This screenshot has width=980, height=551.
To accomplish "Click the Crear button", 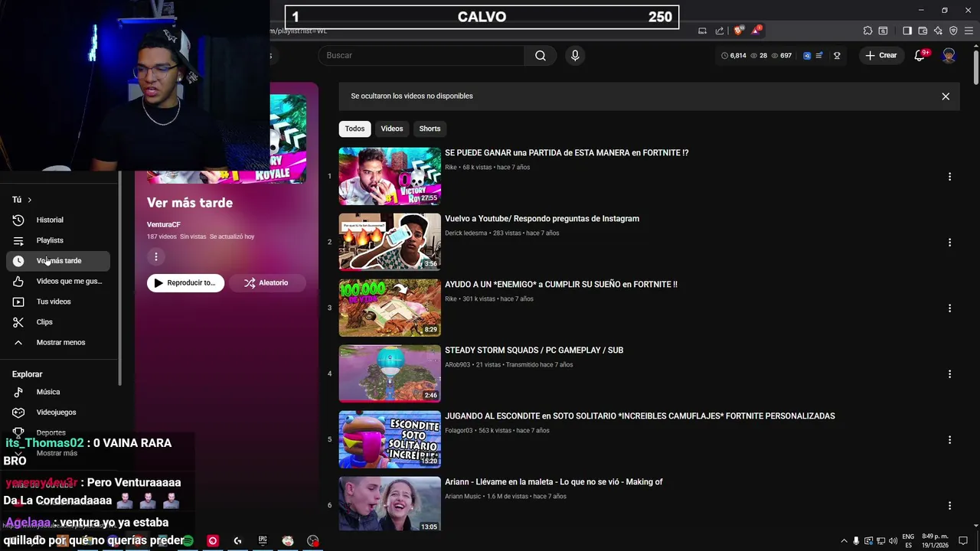I will 880,55.
